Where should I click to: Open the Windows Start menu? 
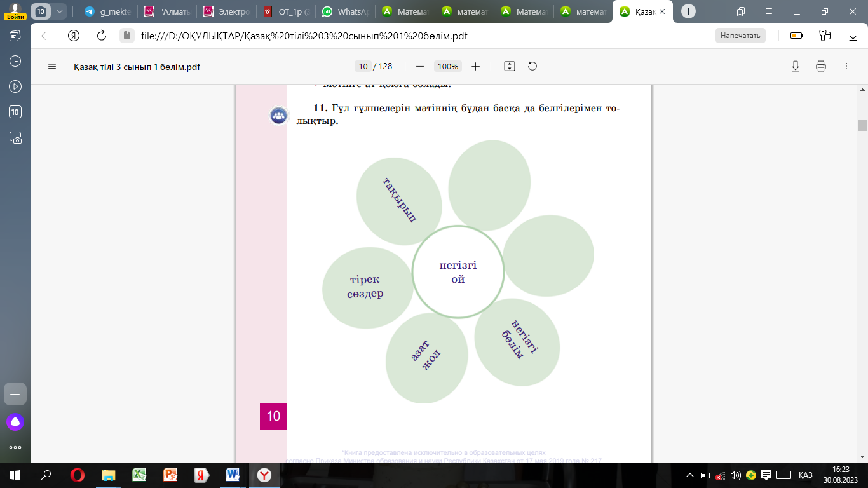click(x=15, y=475)
